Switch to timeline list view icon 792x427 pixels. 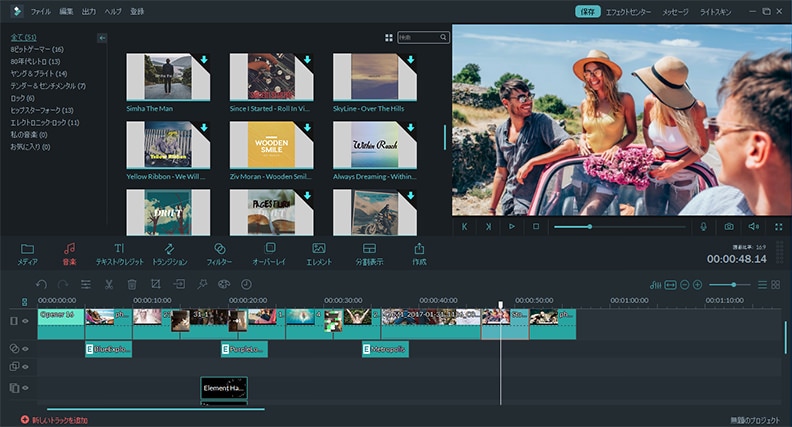coord(762,285)
